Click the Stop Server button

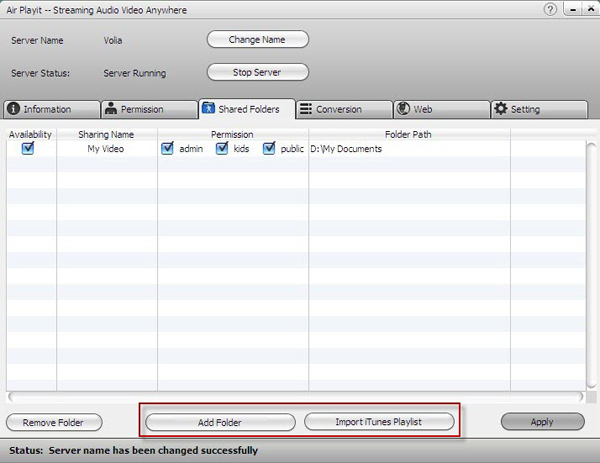point(258,72)
